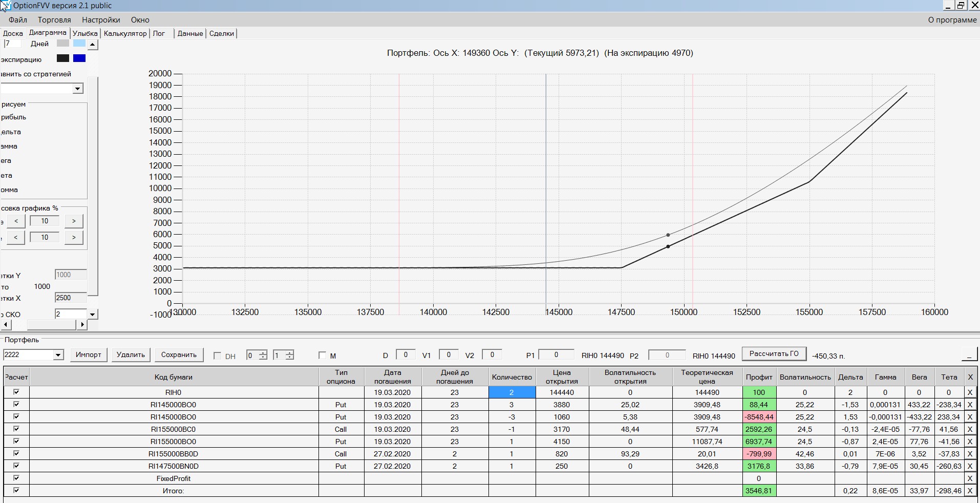Switch to the Улыбка tab
Screen dimensions: 980x503
[85, 33]
